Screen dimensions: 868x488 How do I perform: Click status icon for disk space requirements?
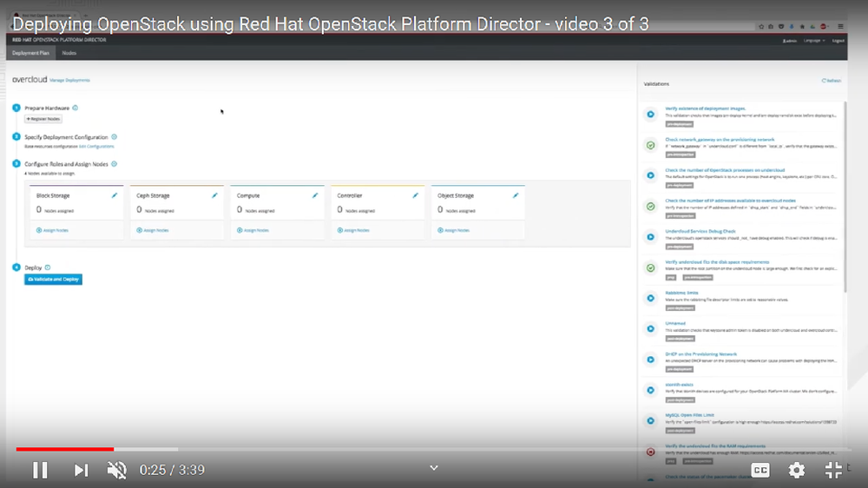pos(651,268)
